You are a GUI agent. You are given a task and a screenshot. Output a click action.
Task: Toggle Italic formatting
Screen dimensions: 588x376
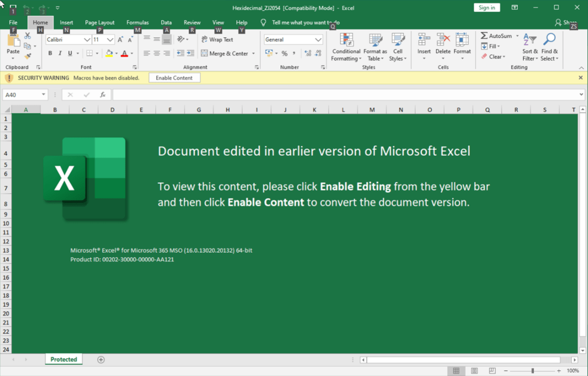click(60, 53)
